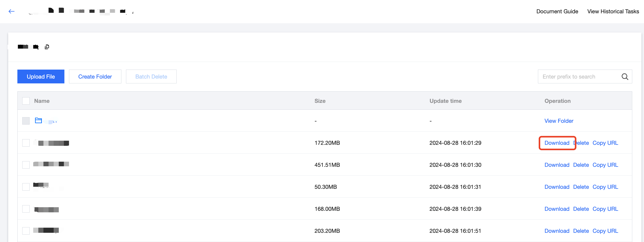Open Document Guide

(557, 12)
